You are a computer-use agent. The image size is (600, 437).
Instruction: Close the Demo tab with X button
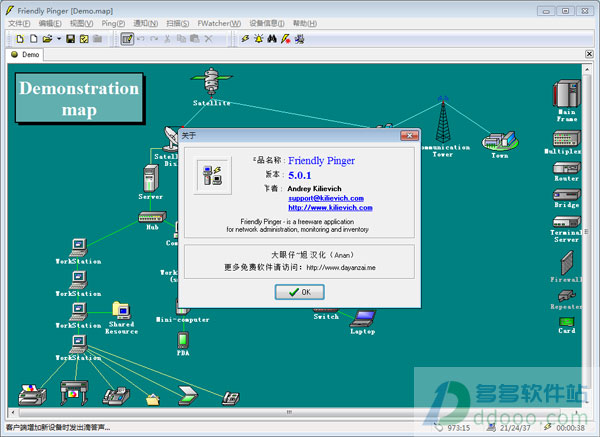click(589, 54)
